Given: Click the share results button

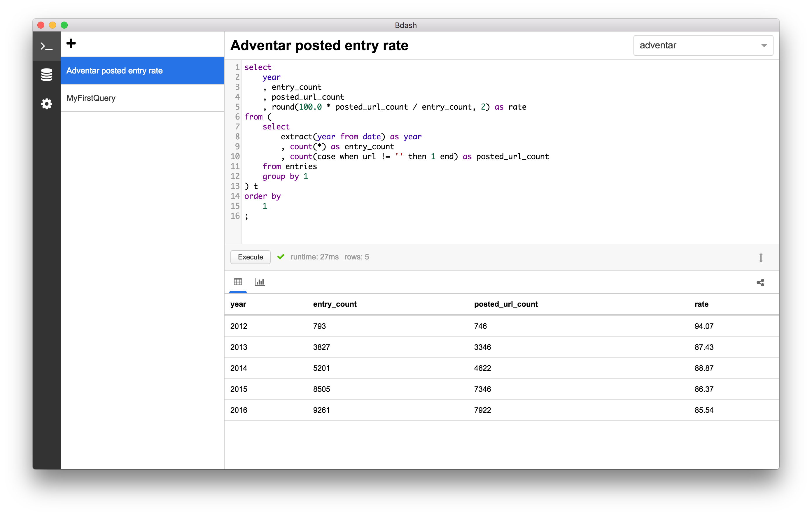Looking at the screenshot, I should (760, 282).
